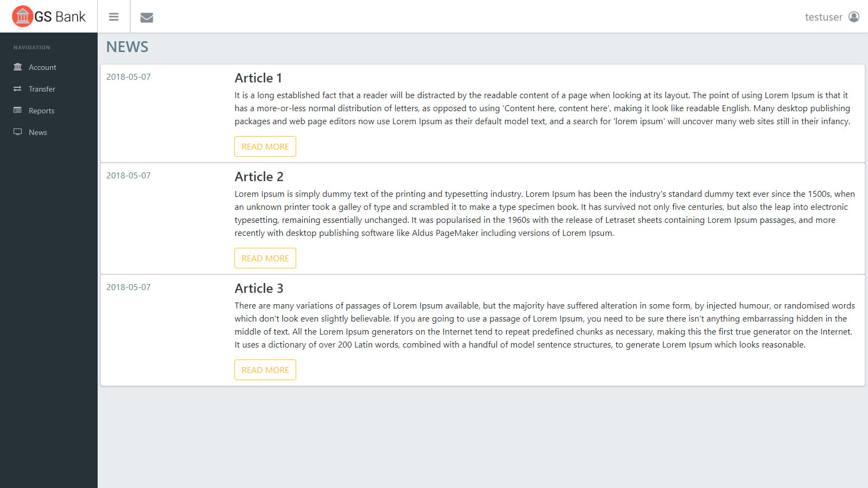868x488 pixels.
Task: Click the Reports list icon
Action: (18, 110)
